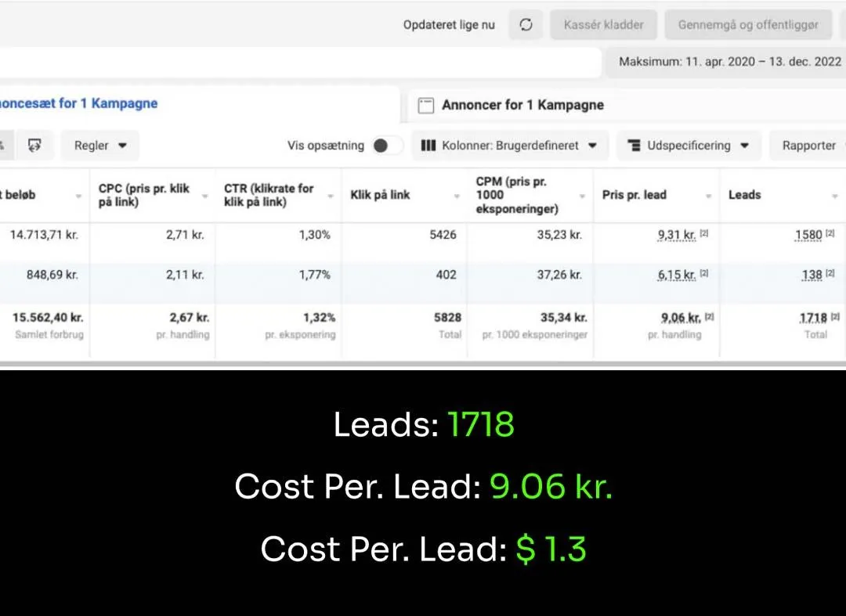The image size is (846, 616).
Task: Sort by beløb column header arrow
Action: click(78, 196)
